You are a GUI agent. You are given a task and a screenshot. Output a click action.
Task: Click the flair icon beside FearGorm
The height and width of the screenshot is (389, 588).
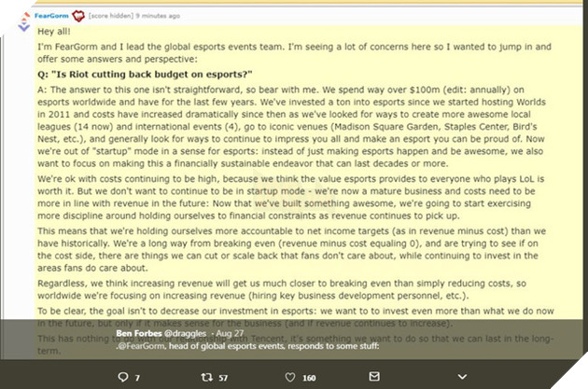(x=78, y=16)
